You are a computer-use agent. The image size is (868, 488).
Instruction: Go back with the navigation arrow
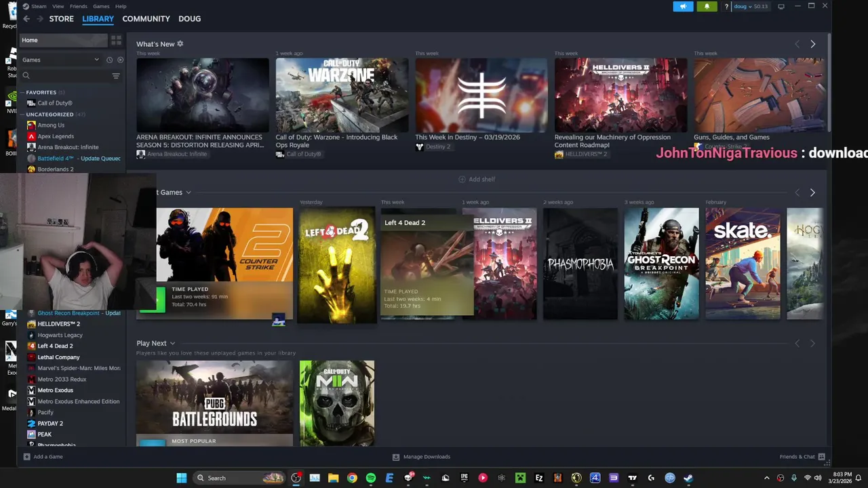(26, 19)
